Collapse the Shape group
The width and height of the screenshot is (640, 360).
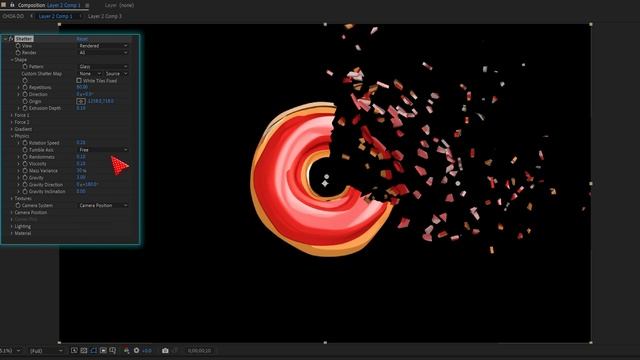pyautogui.click(x=12, y=60)
